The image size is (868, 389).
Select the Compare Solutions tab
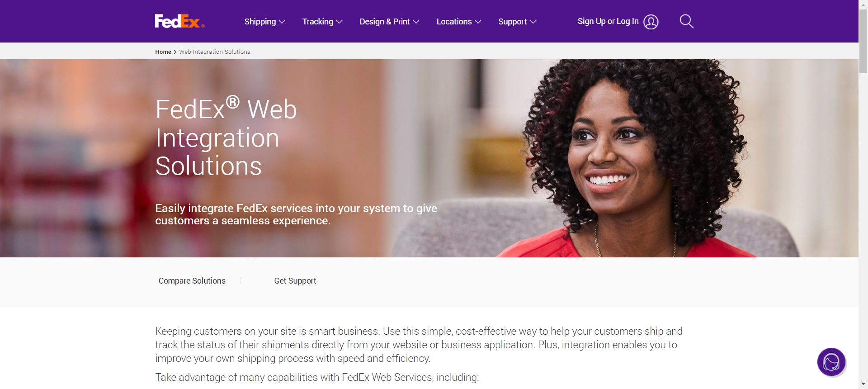[192, 281]
